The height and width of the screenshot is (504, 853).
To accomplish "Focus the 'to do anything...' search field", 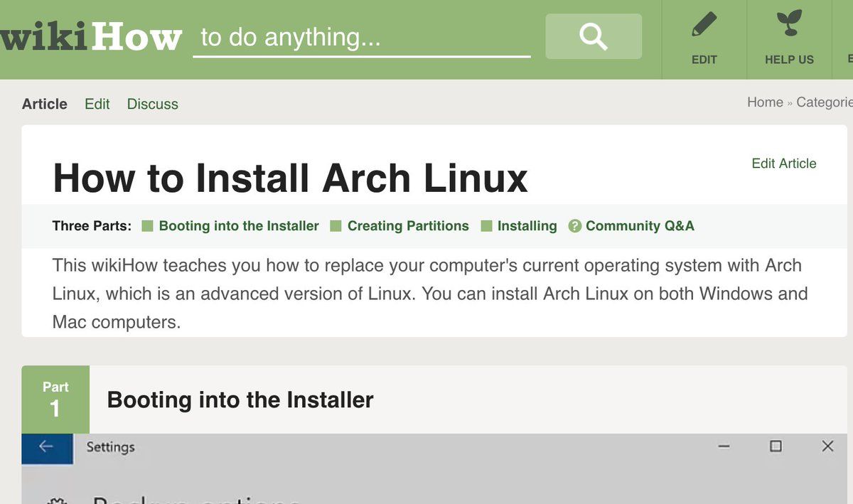I will (361, 38).
